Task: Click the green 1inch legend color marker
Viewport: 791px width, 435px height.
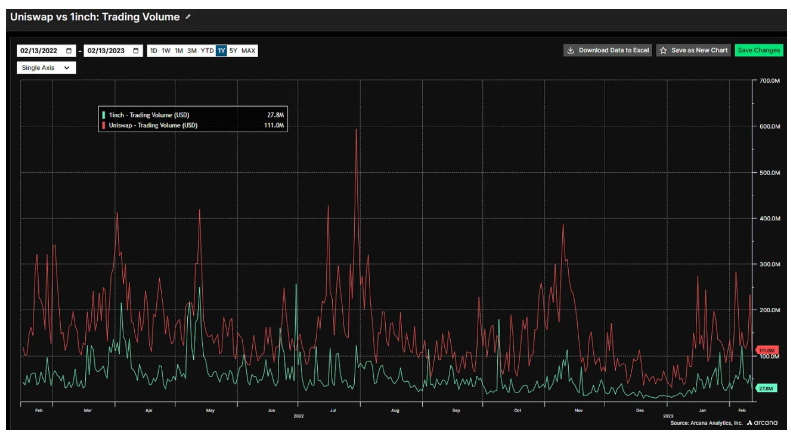Action: 104,115
